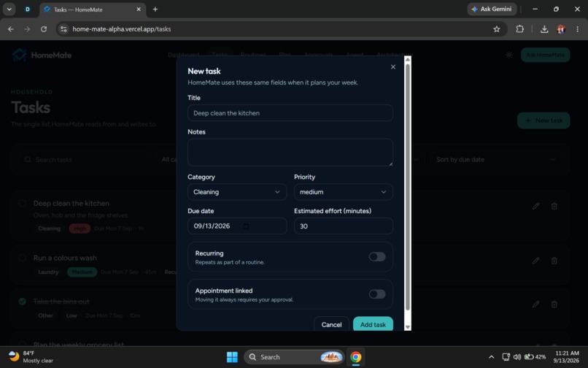
Task: Mark Deep clean the kitchen as complete
Action: click(x=23, y=203)
